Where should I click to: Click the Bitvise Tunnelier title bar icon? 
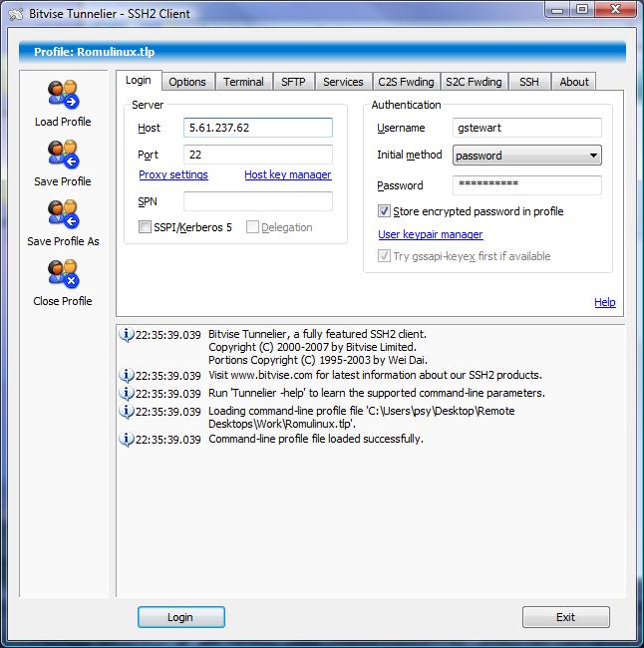tap(16, 14)
